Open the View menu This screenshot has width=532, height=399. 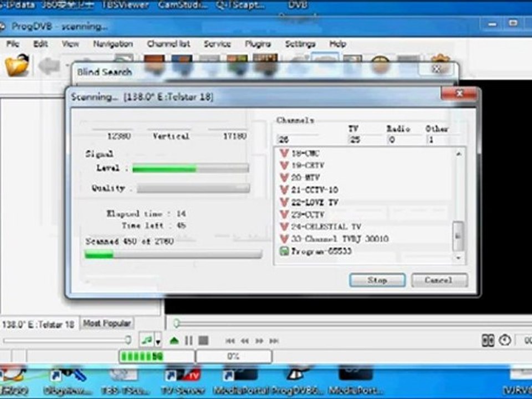[x=70, y=44]
